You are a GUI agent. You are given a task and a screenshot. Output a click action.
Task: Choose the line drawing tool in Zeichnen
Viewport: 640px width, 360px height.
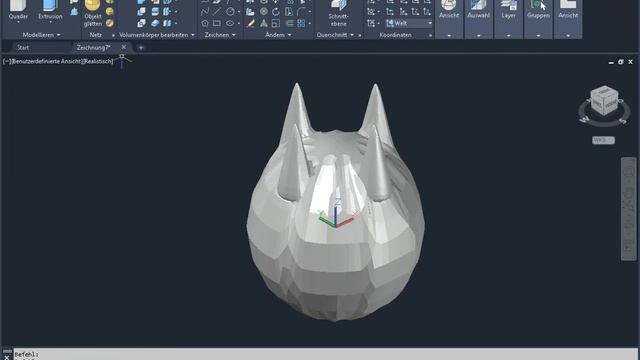(x=217, y=12)
